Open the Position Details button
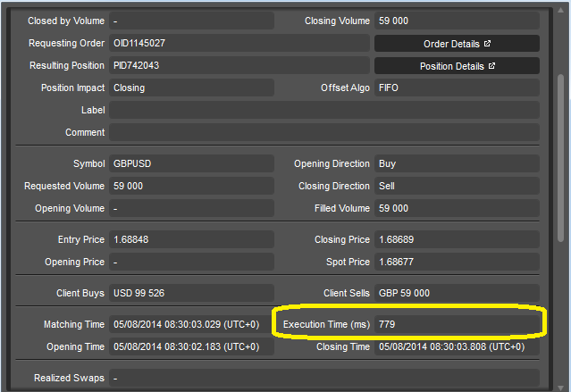The image size is (571, 392). (457, 66)
